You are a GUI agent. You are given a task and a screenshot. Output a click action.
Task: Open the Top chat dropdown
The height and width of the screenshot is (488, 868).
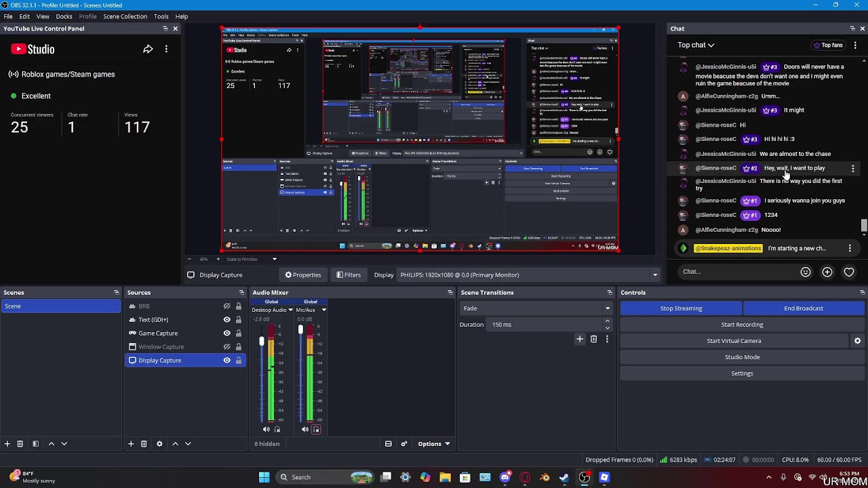696,45
